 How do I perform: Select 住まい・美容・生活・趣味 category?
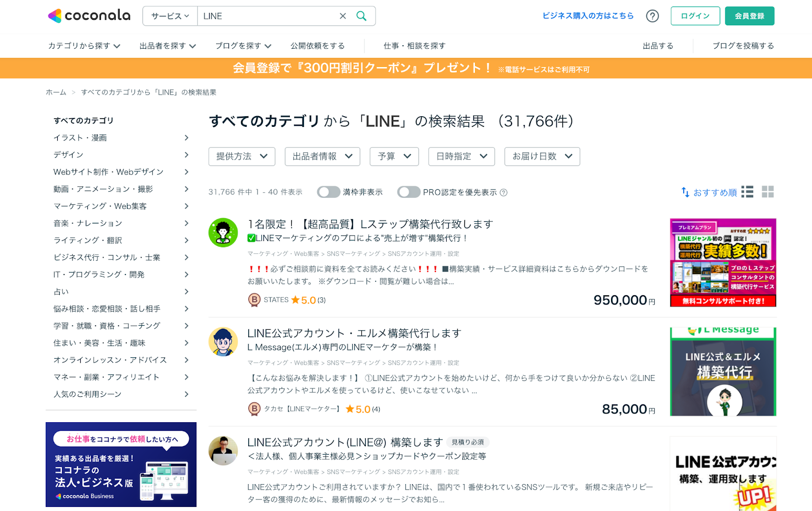tap(121, 343)
